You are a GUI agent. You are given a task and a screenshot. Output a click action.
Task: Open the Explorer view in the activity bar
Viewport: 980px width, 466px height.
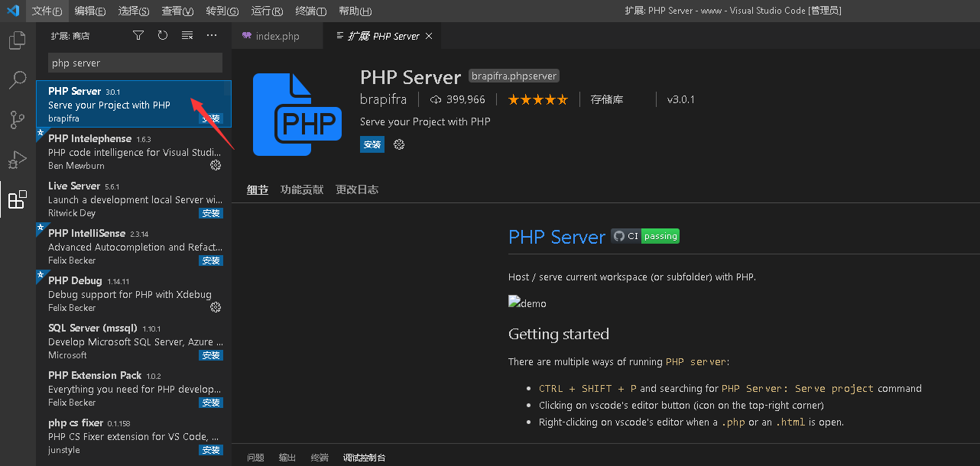click(17, 40)
